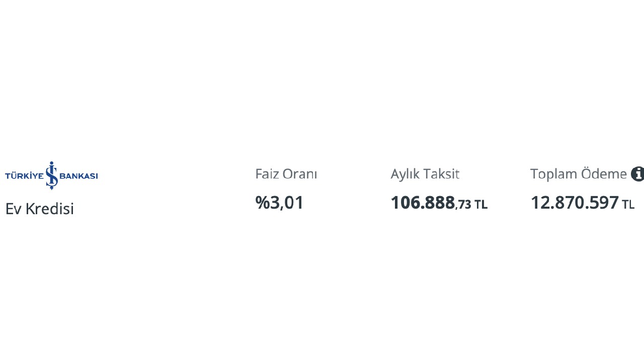Click the Türkiye İş Bankası logo
This screenshot has width=644, height=362.
pyautogui.click(x=51, y=175)
